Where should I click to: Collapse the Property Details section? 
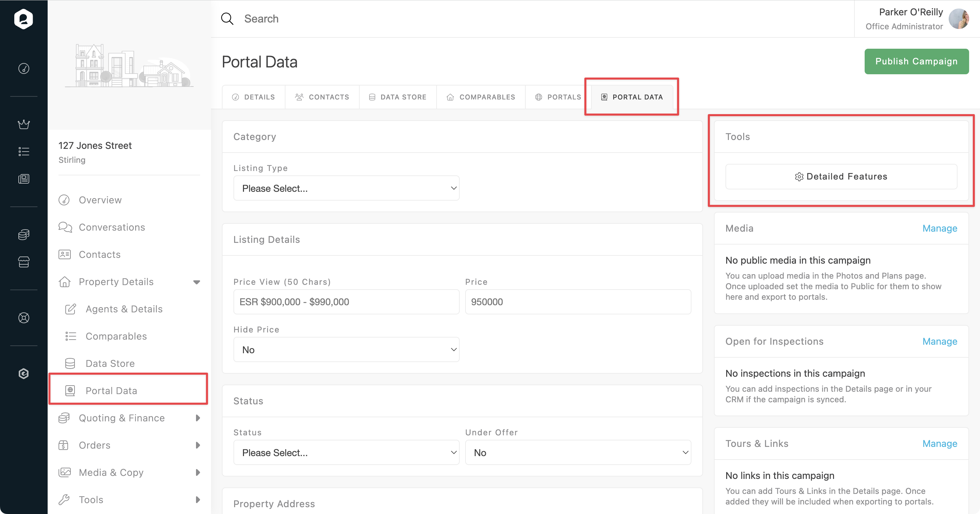pyautogui.click(x=197, y=282)
